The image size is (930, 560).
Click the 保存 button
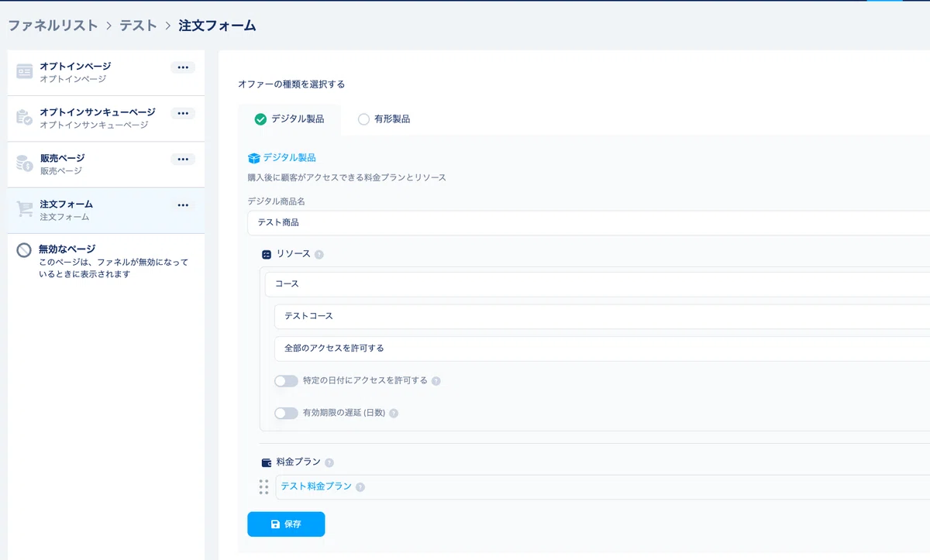pos(286,524)
